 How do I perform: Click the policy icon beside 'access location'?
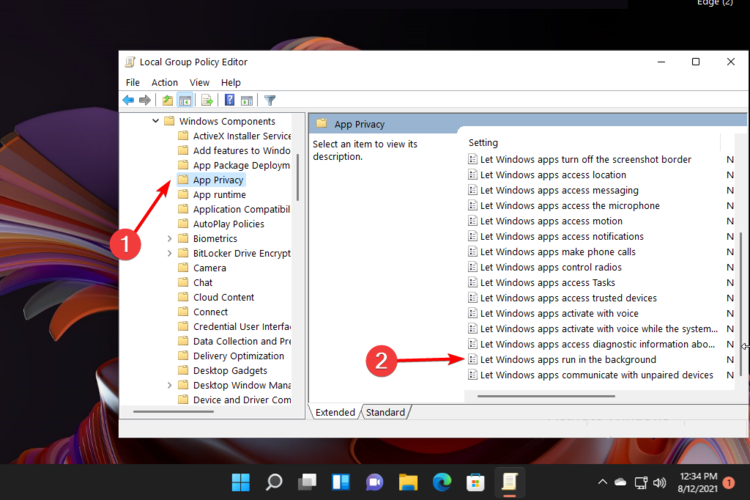pos(473,175)
